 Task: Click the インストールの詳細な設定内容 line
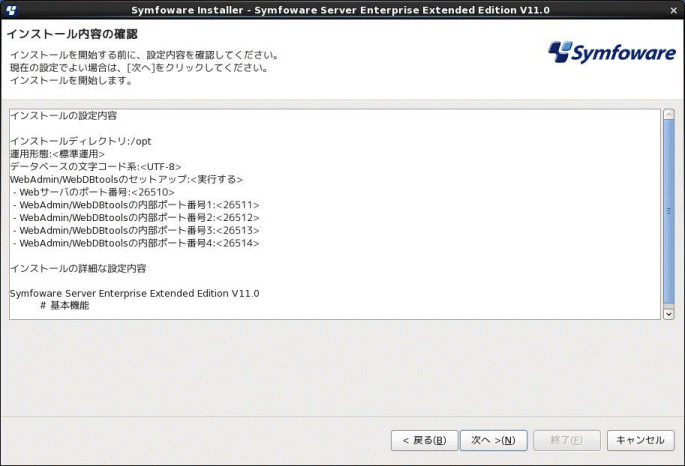[x=78, y=268]
